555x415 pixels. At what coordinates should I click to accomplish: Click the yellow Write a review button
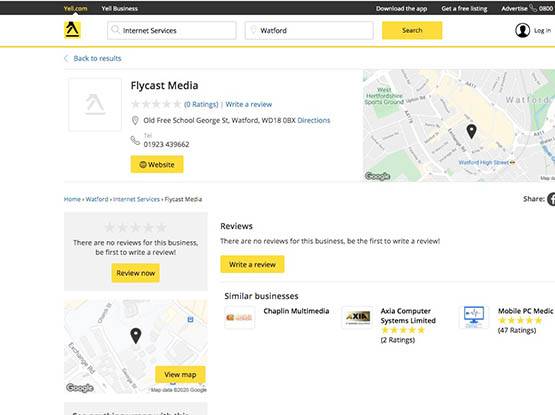[252, 264]
